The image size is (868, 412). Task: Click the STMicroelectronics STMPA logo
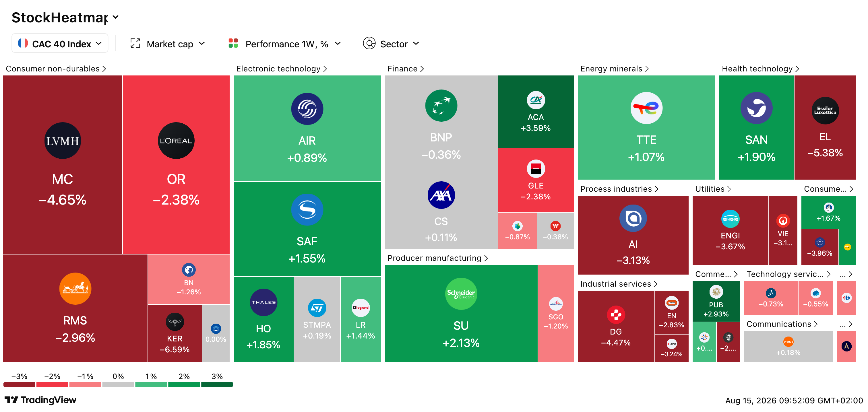pos(317,308)
